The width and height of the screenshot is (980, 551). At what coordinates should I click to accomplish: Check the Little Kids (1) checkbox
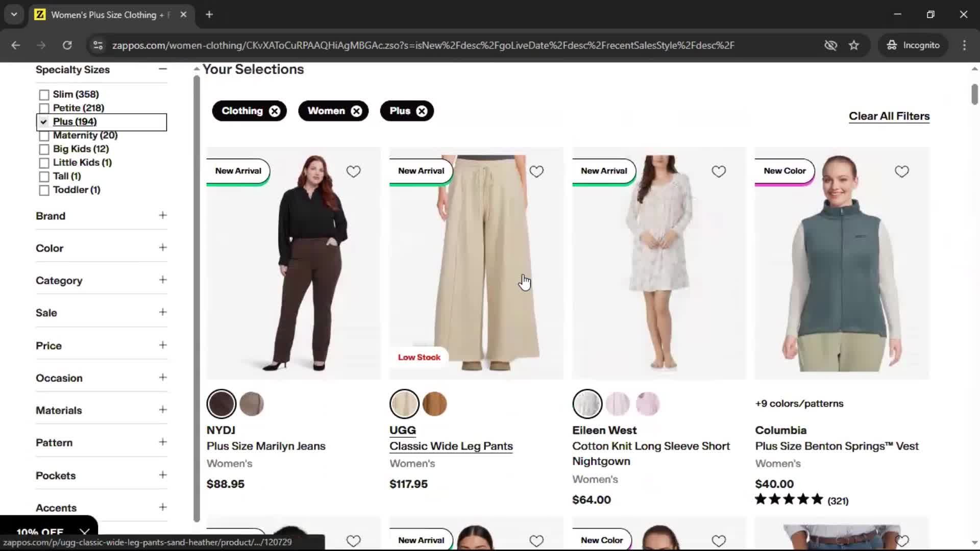pyautogui.click(x=44, y=163)
